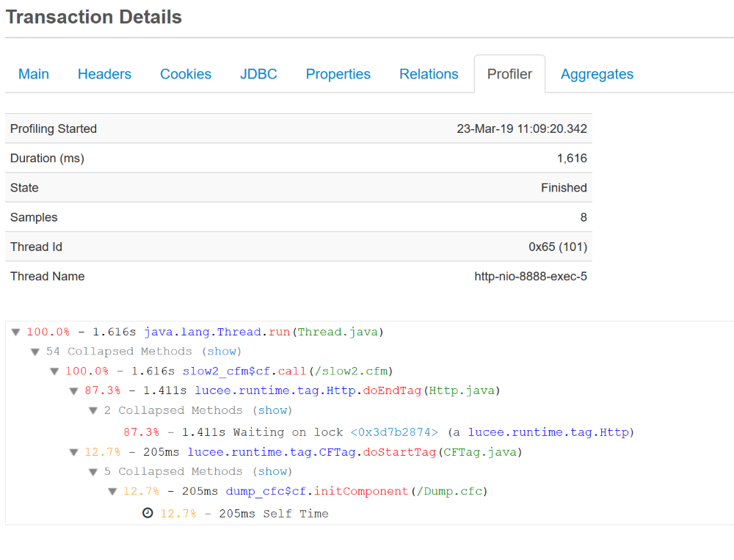The width and height of the screenshot is (734, 560).
Task: Go to the Relations tab
Action: 429,74
